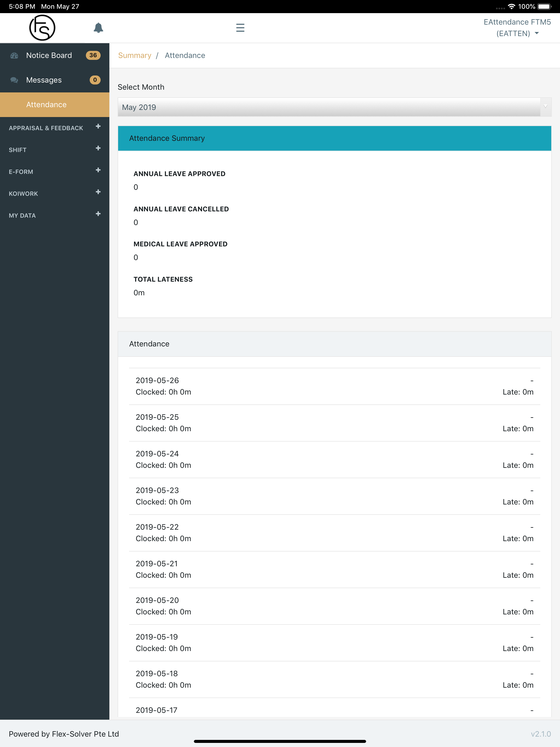Screen dimensions: 560x747
Task: Click ANNUAL LEAVE APPROVED label
Action: tap(179, 174)
